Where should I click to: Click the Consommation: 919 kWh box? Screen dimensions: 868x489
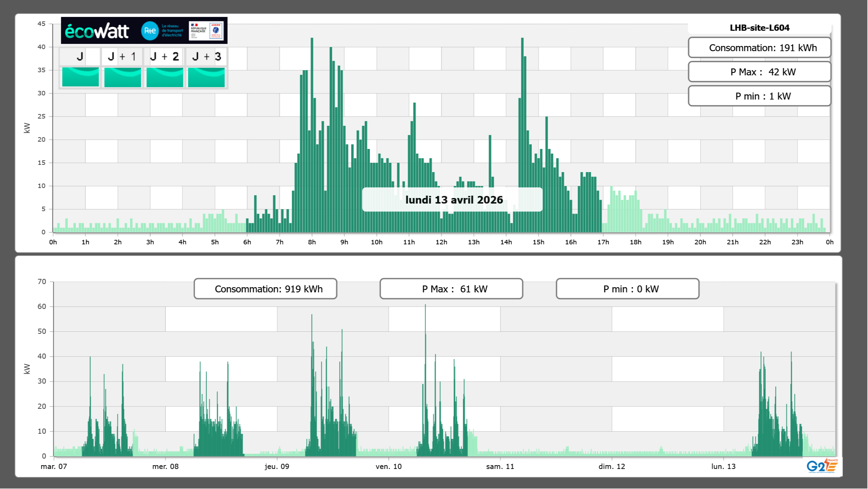tap(265, 289)
